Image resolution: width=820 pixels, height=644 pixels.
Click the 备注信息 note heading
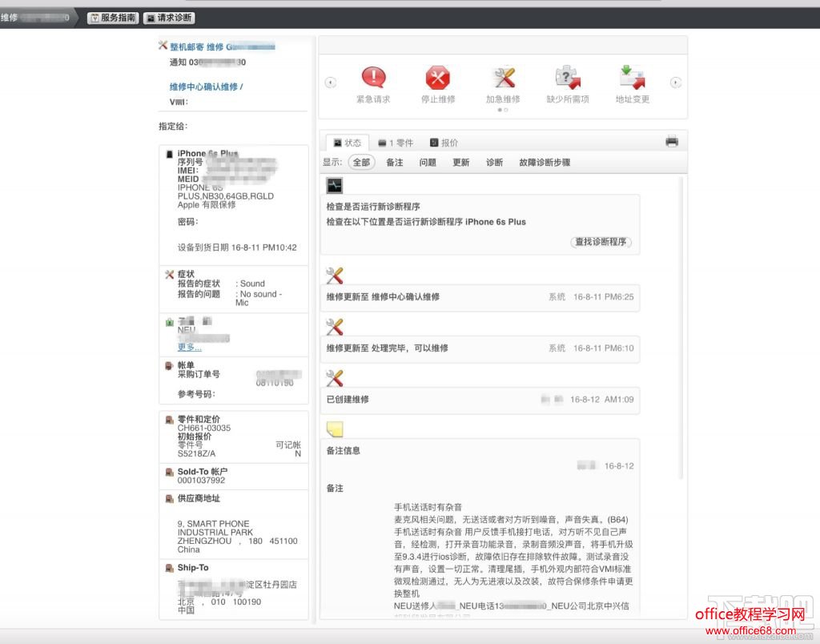(x=343, y=451)
